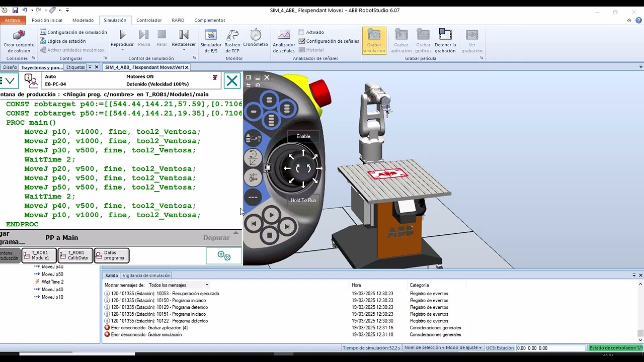Open the Analizador de señales
Screen dimensions: 644x362
(x=284, y=40)
